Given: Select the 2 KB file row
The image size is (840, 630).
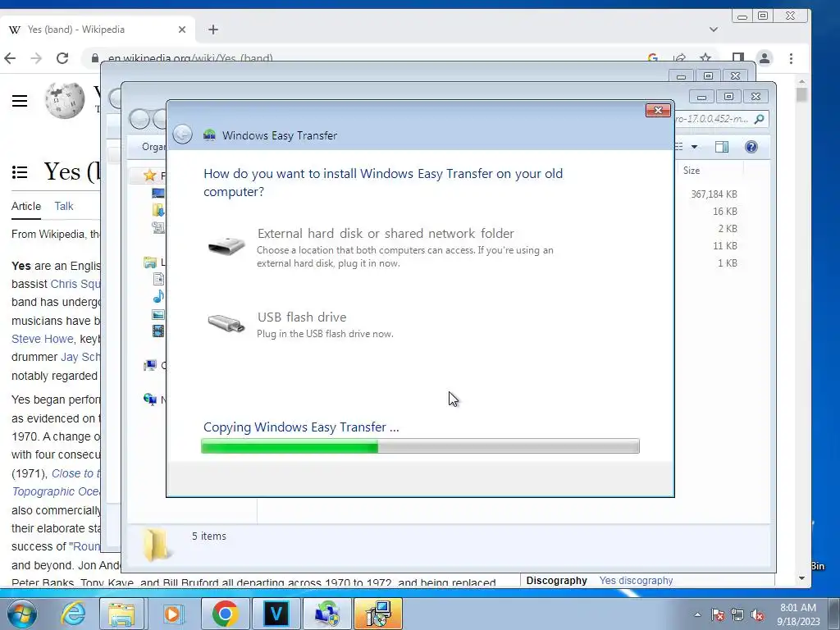Looking at the screenshot, I should pyautogui.click(x=727, y=228).
